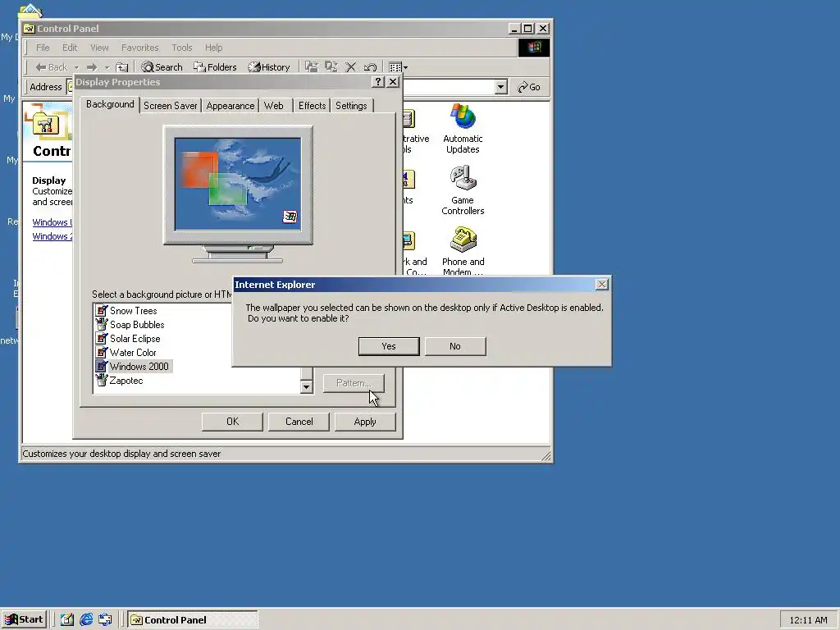The height and width of the screenshot is (630, 840).
Task: Click the Pattern button
Action: [354, 383]
